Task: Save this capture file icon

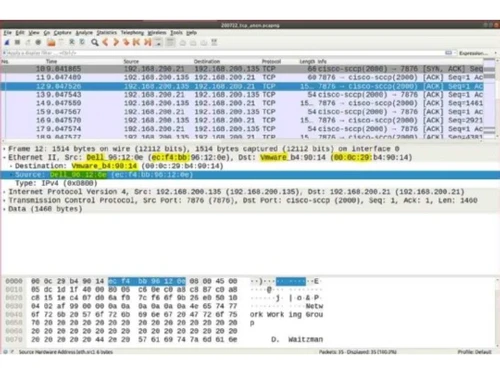Action: pos(61,42)
